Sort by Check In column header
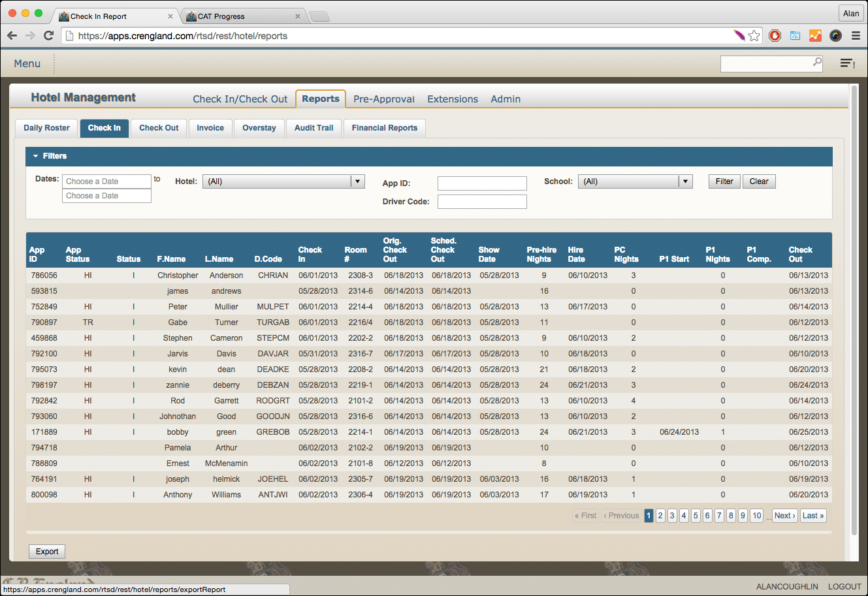 [x=310, y=255]
